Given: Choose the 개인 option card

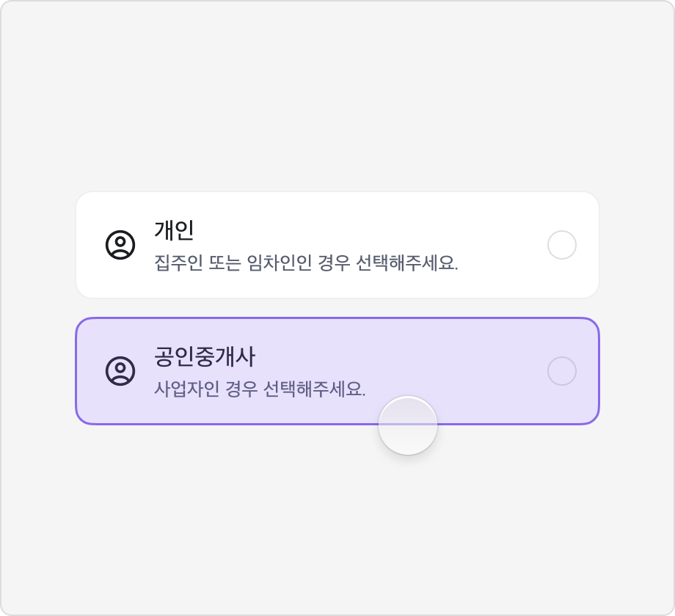Looking at the screenshot, I should [337, 244].
